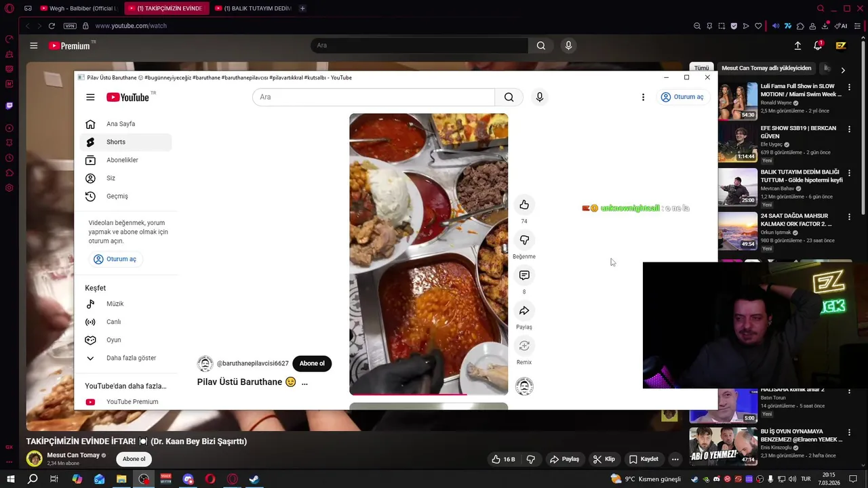Click the search magnifier button in Shorts popup
The image size is (868, 488).
(509, 97)
